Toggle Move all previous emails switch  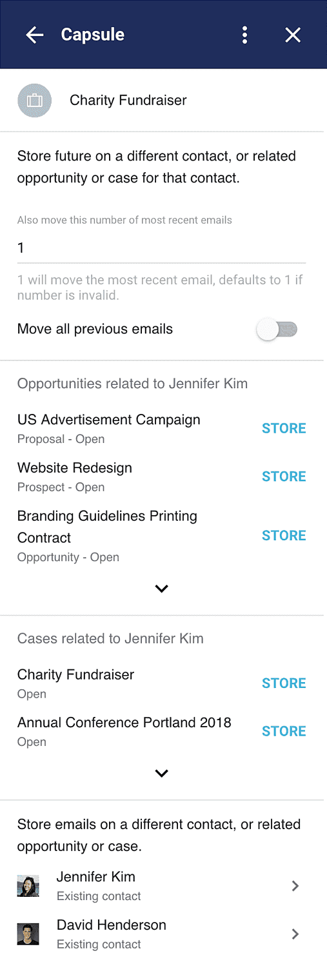(277, 330)
